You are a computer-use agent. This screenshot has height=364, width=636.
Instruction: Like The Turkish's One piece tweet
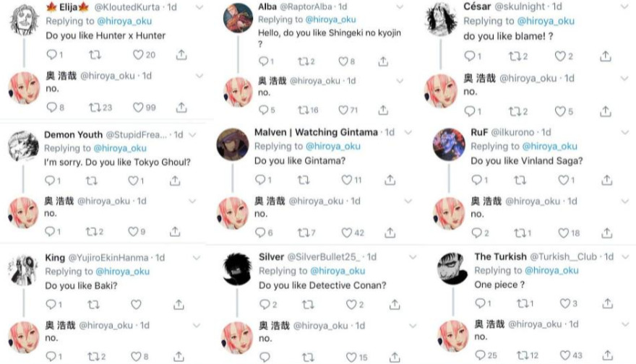pos(565,303)
